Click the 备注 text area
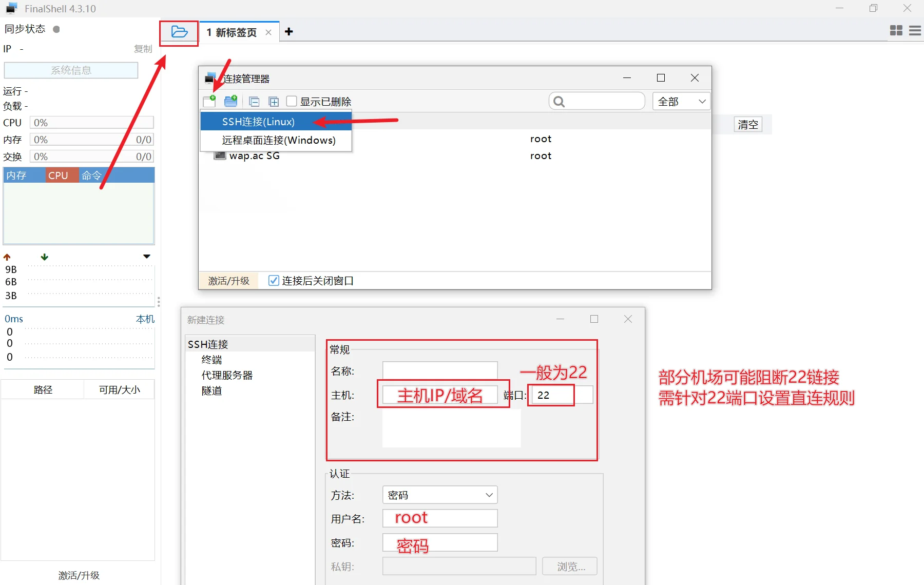924x585 pixels. click(x=452, y=428)
